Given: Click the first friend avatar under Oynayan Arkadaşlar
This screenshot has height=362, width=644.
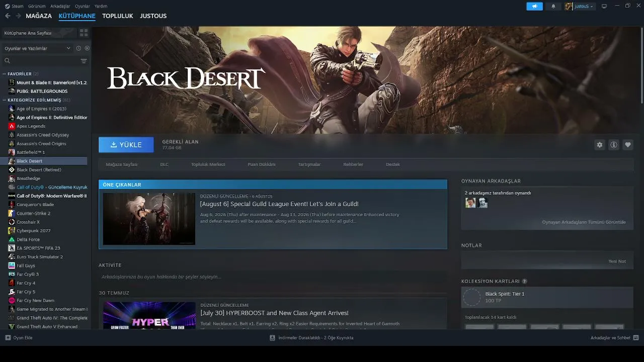Looking at the screenshot, I should pos(470,203).
